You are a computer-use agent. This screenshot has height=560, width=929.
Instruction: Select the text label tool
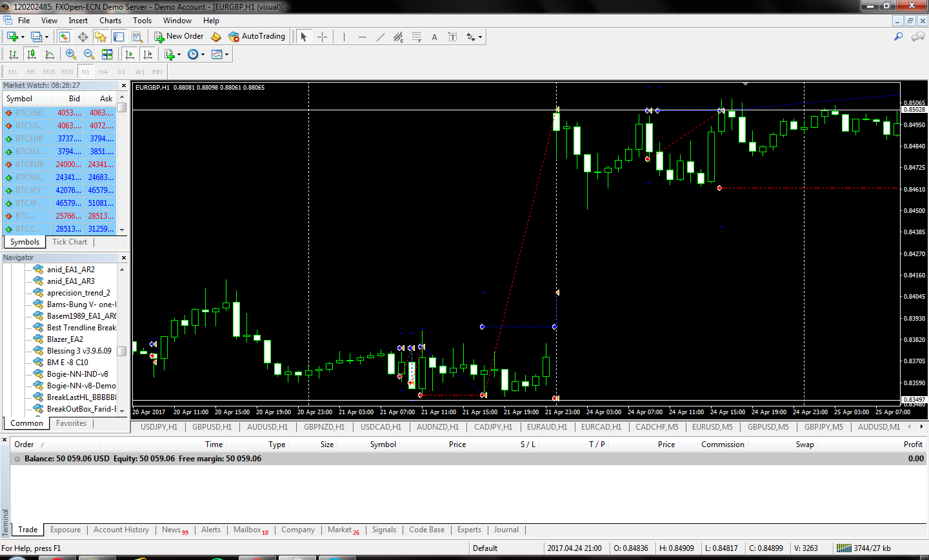(452, 37)
